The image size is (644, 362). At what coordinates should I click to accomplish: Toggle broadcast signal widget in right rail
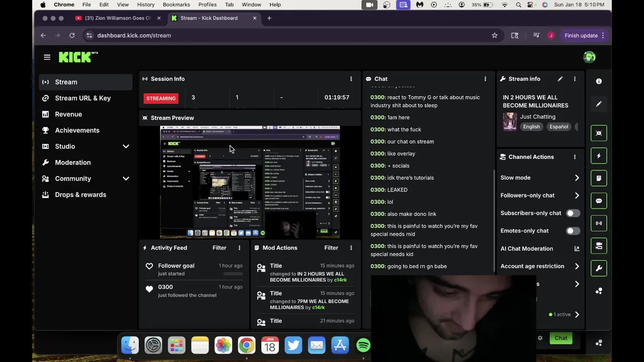[x=599, y=223]
